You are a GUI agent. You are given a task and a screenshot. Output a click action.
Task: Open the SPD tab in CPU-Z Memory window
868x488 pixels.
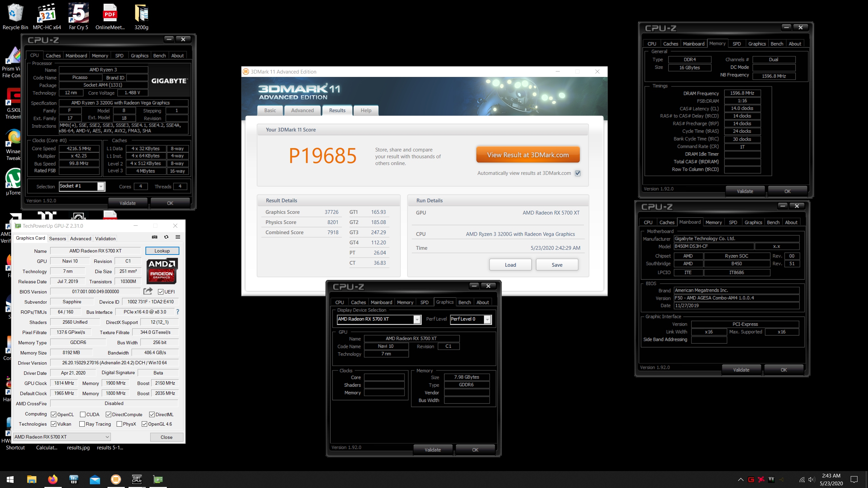pos(736,44)
